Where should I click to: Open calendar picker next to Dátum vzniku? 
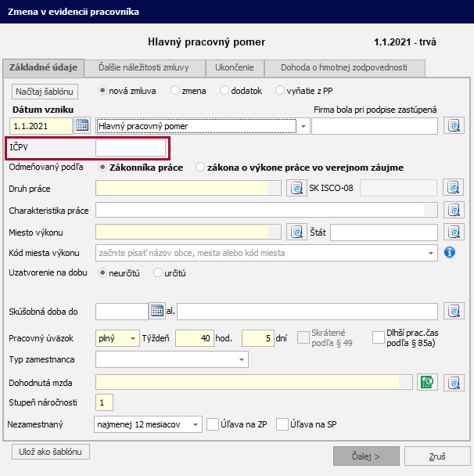point(82,125)
